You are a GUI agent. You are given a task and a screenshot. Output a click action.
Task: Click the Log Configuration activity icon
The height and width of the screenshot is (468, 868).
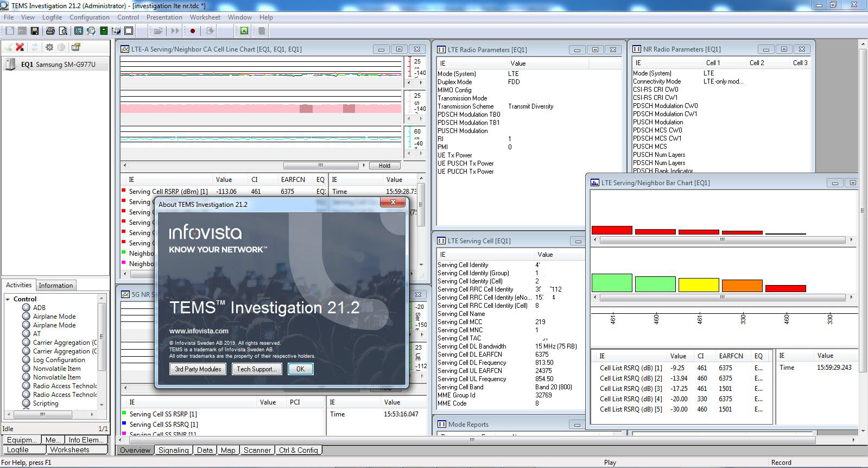click(x=26, y=359)
